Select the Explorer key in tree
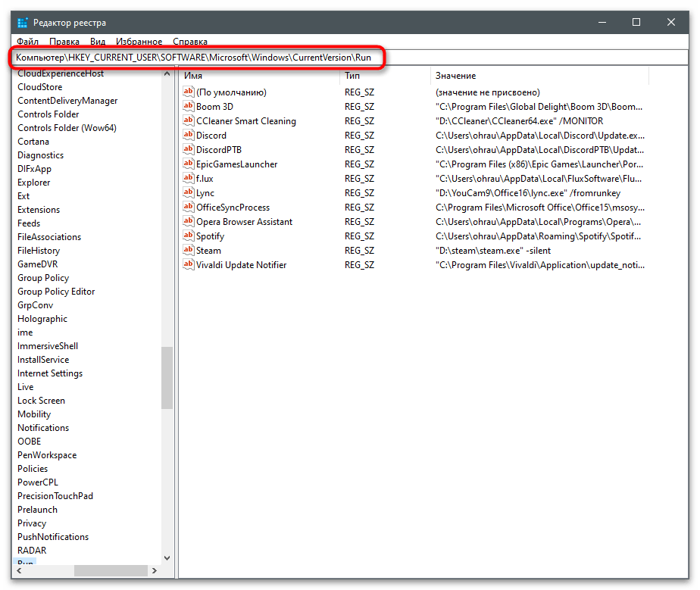Image resolution: width=700 pixels, height=590 pixels. point(34,183)
